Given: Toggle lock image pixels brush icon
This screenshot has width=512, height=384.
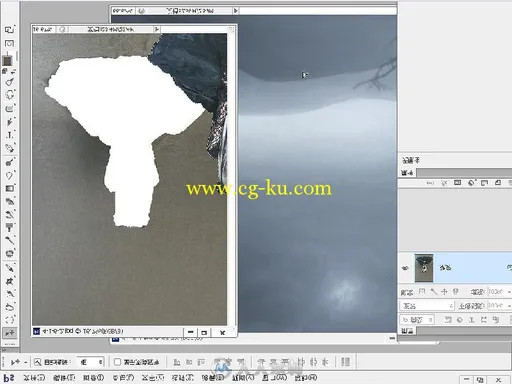Looking at the screenshot, I should 433,292.
